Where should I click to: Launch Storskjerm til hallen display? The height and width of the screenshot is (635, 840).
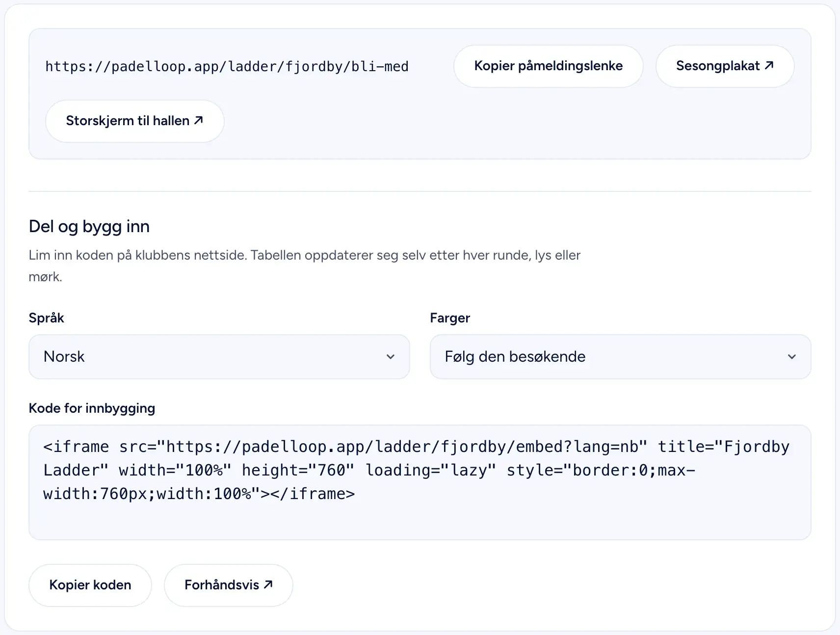pos(135,121)
